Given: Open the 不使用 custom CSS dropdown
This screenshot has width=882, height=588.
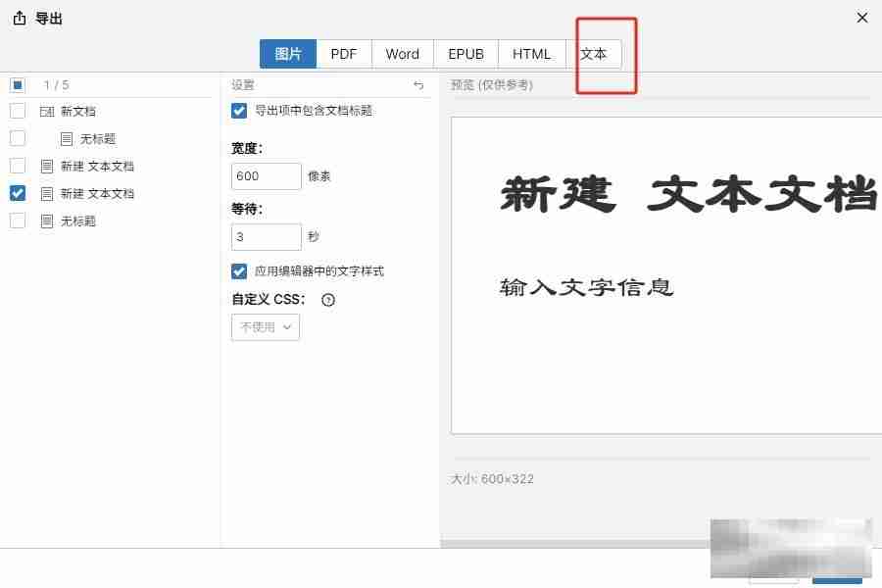Looking at the screenshot, I should [266, 327].
